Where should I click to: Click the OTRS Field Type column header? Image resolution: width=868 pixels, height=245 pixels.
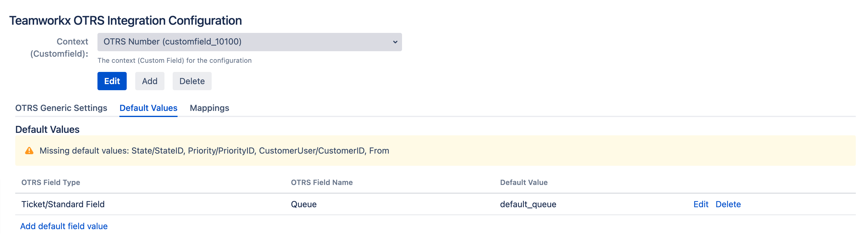coord(51,182)
